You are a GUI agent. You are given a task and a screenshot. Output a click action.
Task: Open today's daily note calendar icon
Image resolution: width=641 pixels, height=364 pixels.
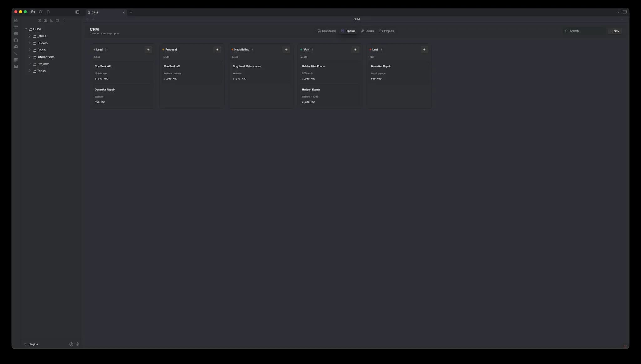pos(16,40)
